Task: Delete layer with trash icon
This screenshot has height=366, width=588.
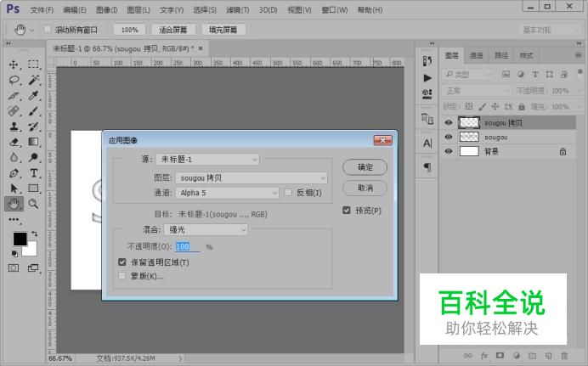Action: (x=564, y=356)
